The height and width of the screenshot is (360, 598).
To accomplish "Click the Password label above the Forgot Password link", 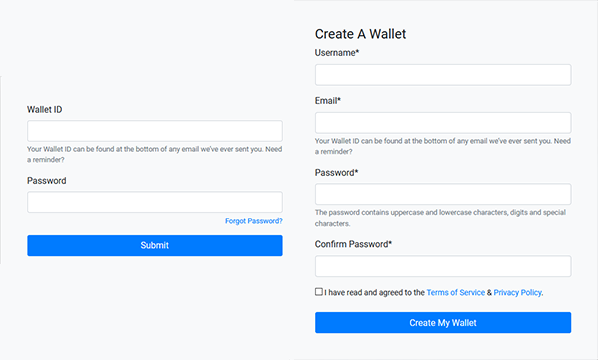I will point(47,181).
